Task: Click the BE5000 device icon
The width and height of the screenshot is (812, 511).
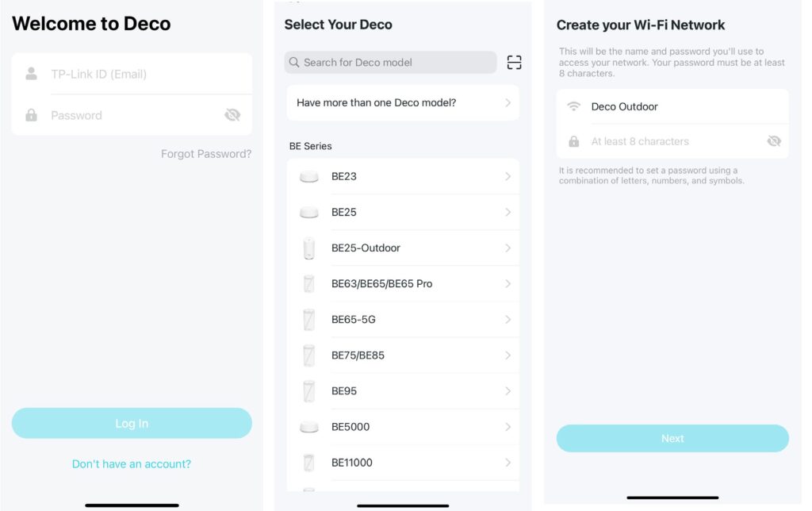Action: 308,427
